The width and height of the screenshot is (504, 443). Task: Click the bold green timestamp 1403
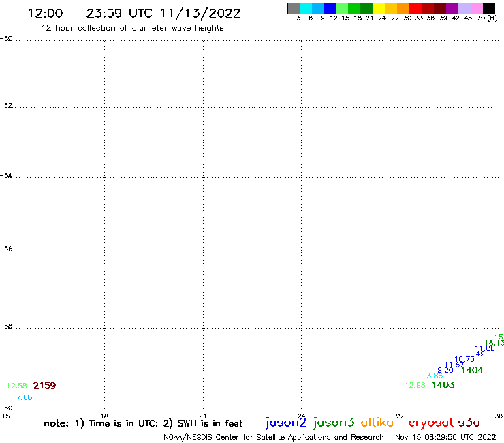443,385
